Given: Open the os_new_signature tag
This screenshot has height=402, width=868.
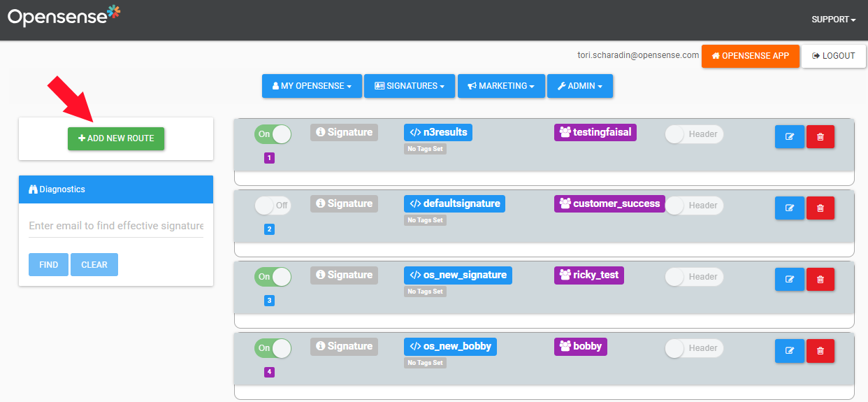Looking at the screenshot, I should tap(458, 275).
